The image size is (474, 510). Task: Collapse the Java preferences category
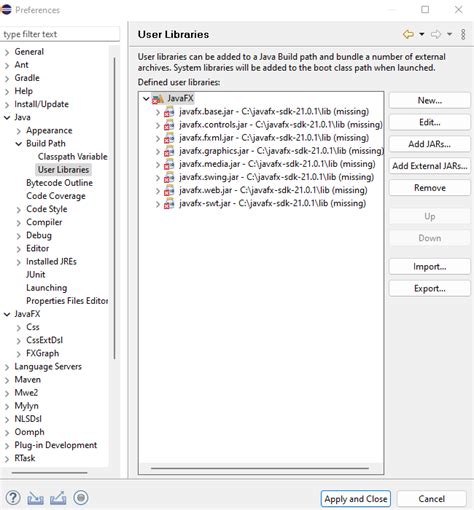click(x=7, y=117)
